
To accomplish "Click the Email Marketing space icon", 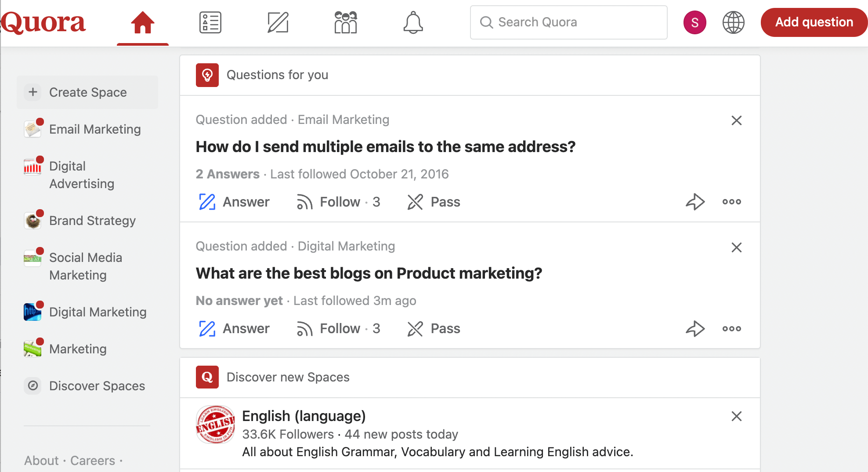I will click(x=33, y=129).
